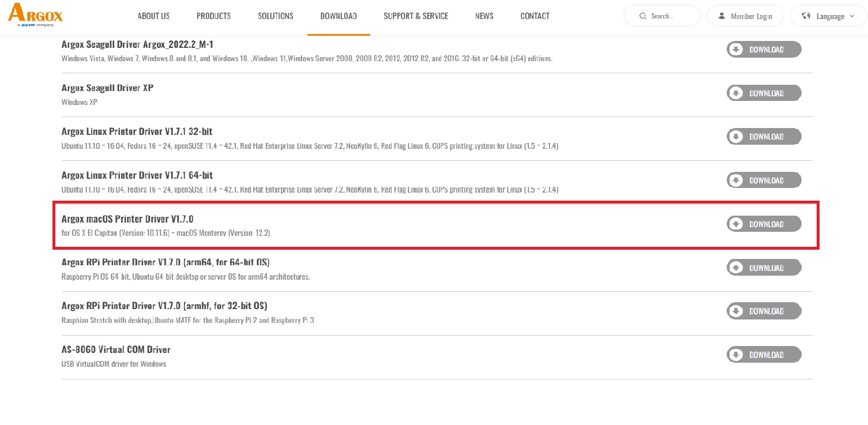Select title 'Argox Seagull Driver Argox_2022.2_M-1'
Screen dimensions: 868x425
click(138, 44)
